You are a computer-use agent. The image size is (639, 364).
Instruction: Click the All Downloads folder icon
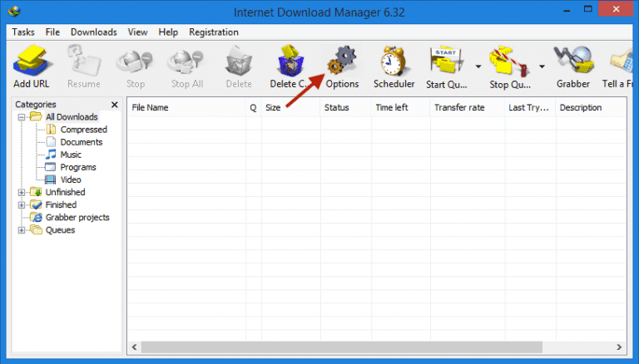tap(37, 117)
